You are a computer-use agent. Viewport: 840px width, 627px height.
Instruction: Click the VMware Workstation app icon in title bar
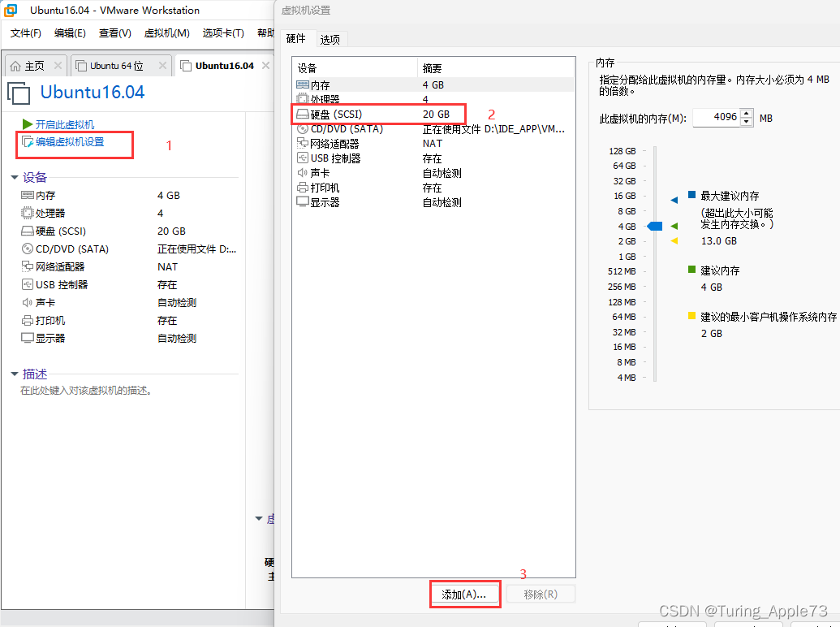point(11,10)
